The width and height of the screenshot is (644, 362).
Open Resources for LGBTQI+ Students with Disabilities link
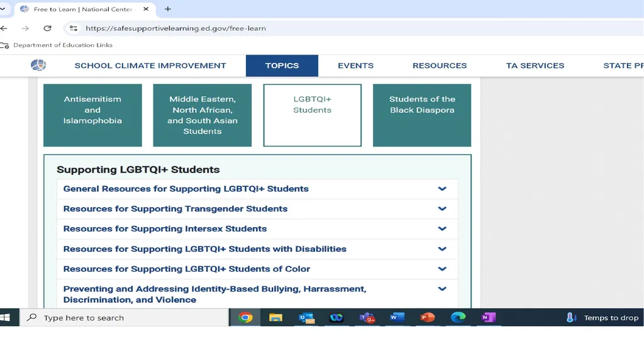pos(204,249)
